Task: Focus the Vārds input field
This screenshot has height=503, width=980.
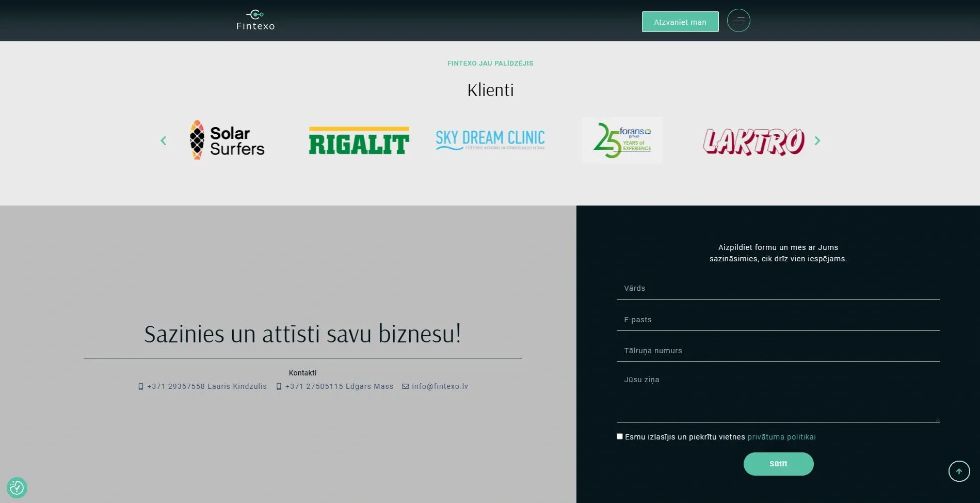Action: click(x=778, y=288)
